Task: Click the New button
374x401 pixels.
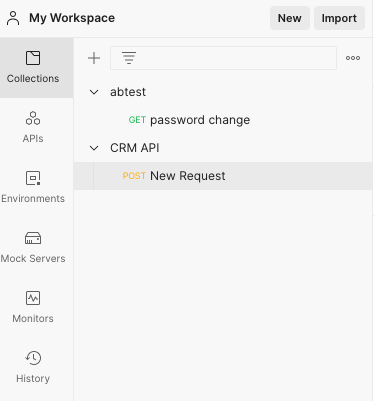Action: (290, 18)
